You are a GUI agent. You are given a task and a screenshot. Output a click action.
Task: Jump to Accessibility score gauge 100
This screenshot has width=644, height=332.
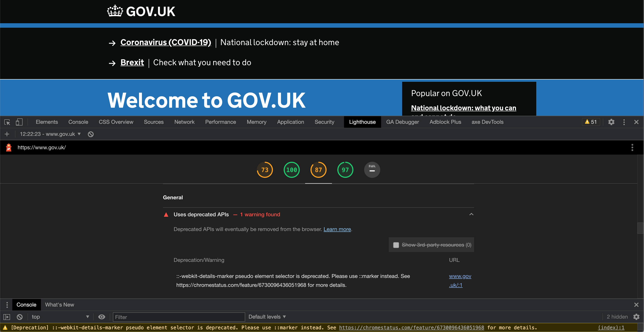tap(291, 170)
